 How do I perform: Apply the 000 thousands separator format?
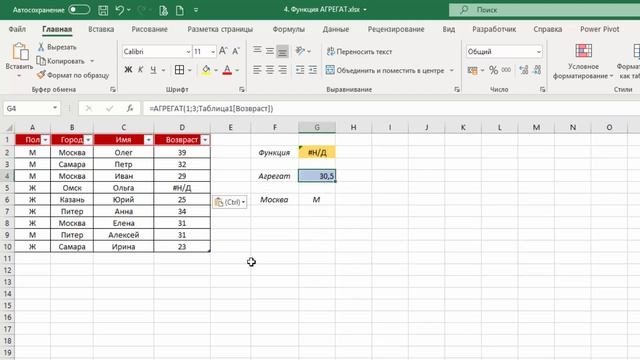[506, 70]
